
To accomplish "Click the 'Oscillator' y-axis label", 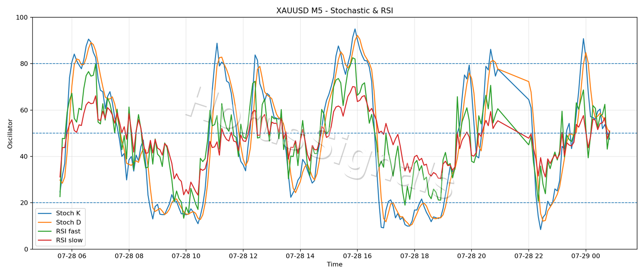I will click(10, 134).
